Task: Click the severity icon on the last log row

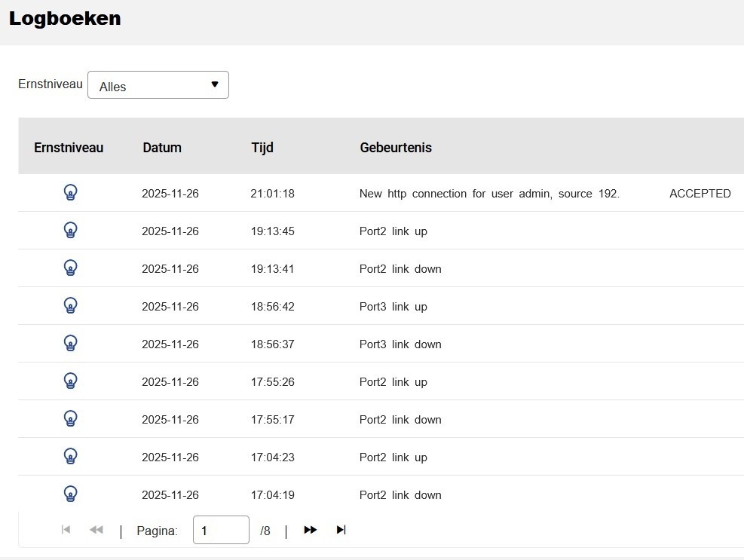Action: [70, 494]
